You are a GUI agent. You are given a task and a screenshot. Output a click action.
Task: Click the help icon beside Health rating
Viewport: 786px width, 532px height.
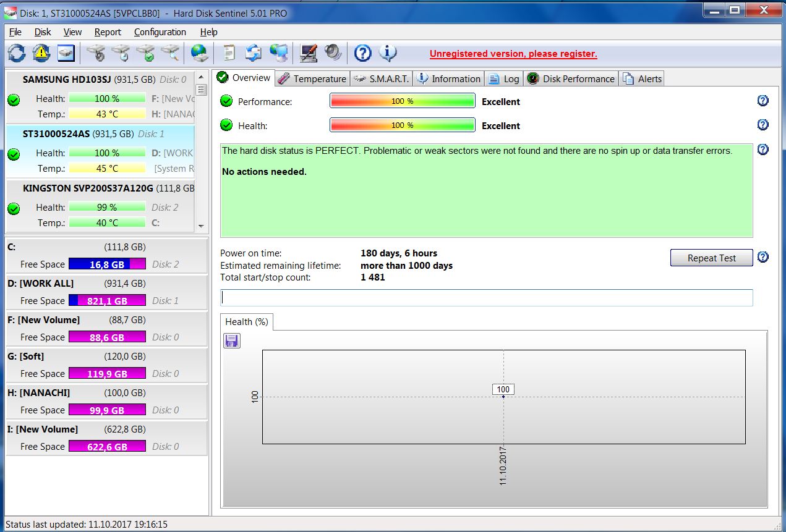pyautogui.click(x=763, y=125)
